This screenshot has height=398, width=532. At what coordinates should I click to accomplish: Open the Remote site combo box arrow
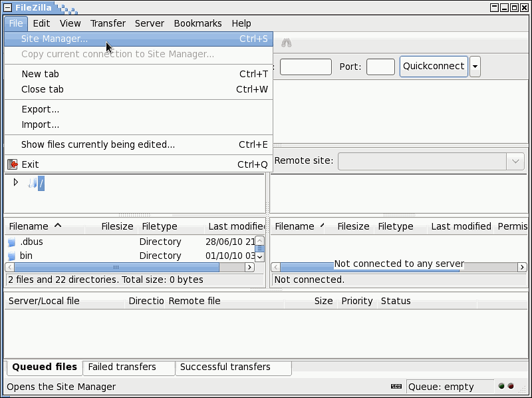click(515, 161)
